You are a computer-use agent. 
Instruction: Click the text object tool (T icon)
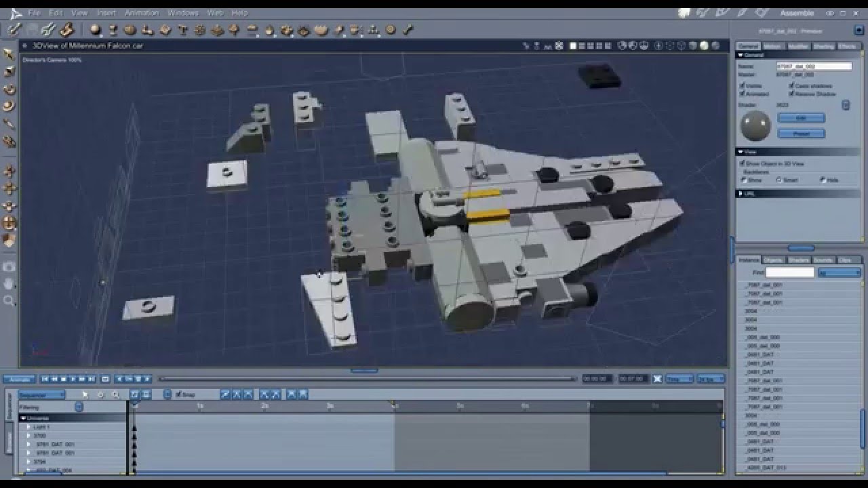pos(182,30)
